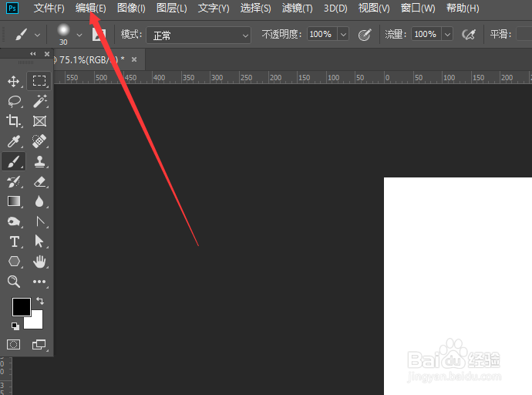Open the 编辑(E) menu
The height and width of the screenshot is (395, 532).
pos(90,8)
